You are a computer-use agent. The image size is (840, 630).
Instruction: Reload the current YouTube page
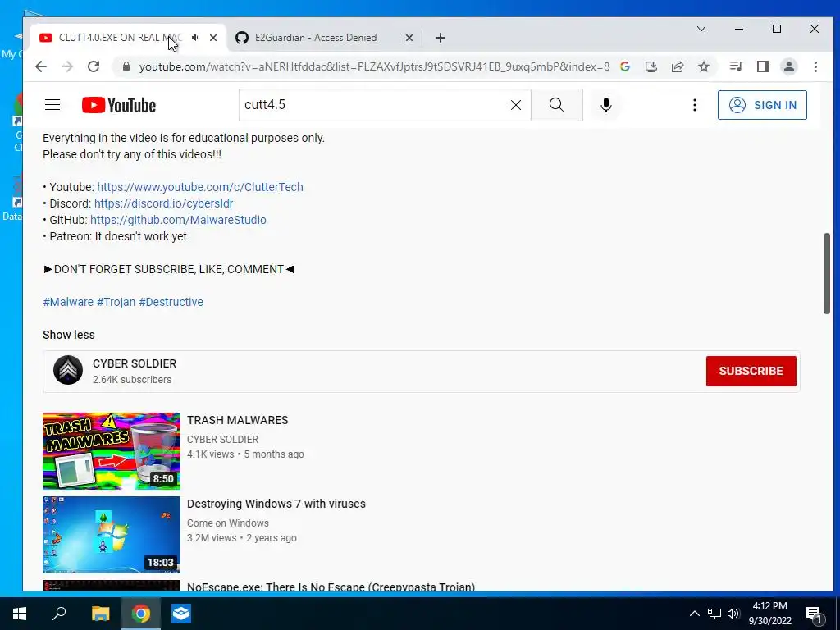pyautogui.click(x=94, y=66)
